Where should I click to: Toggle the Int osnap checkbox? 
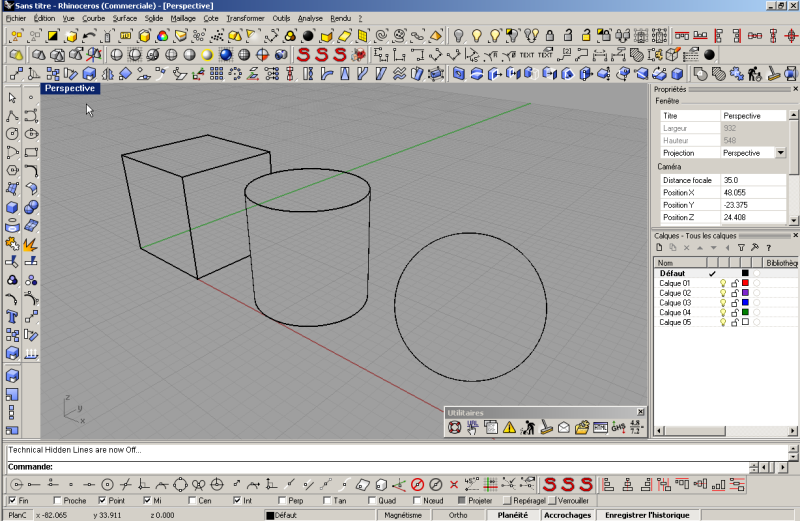click(237, 501)
